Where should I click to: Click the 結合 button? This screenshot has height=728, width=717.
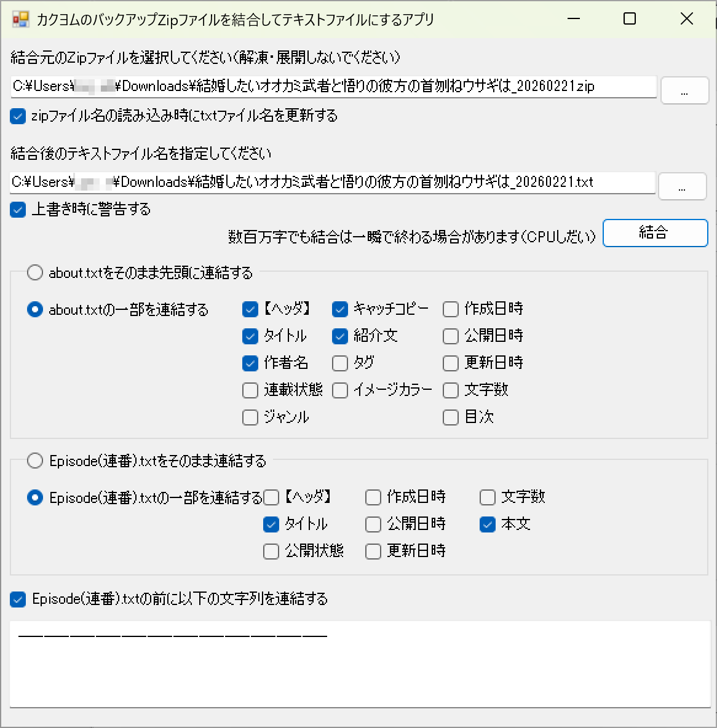point(655,233)
